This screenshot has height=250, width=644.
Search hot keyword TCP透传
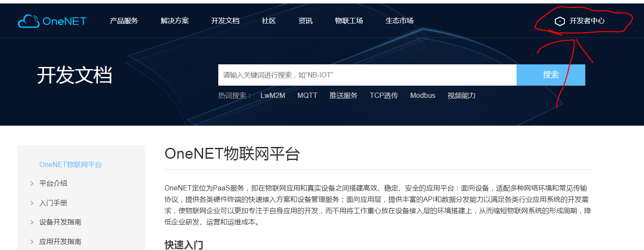384,95
